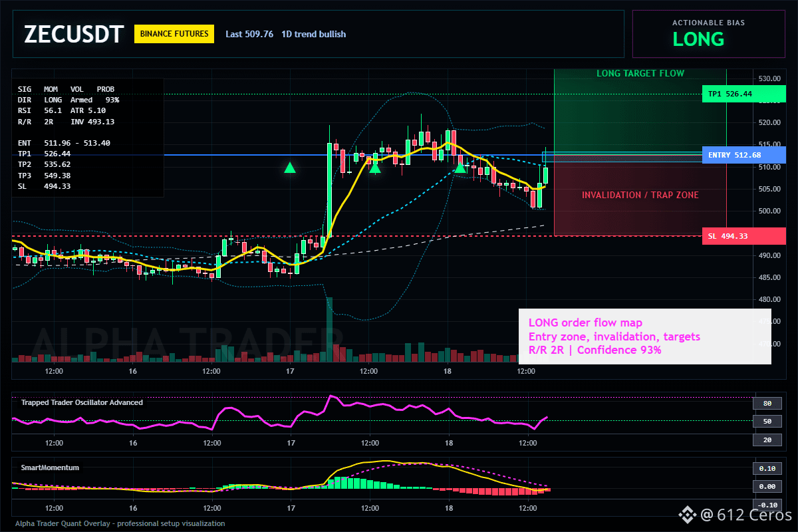Click the Entry zone, invalidation, targets line
Screen dimensions: 798x532
[614, 336]
